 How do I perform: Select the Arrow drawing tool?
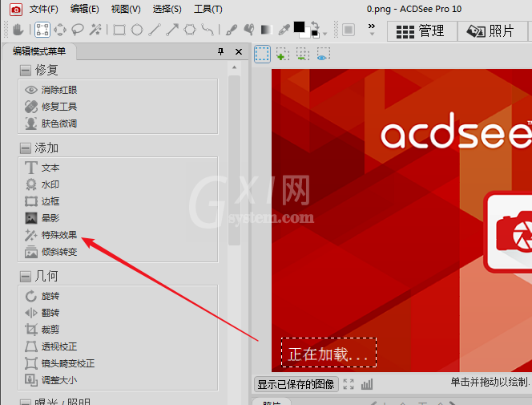coord(172,30)
